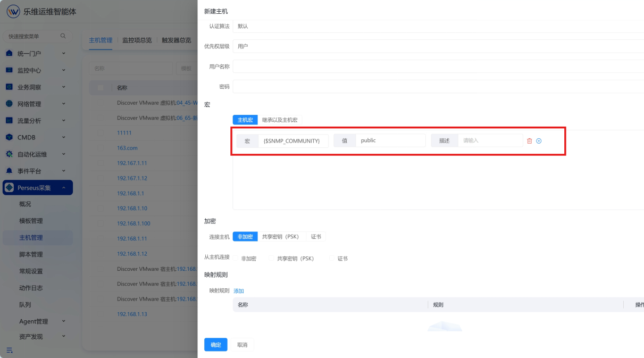644x358 pixels.
Task: Expand the Agent管理 submenu chevron
Action: 64,321
